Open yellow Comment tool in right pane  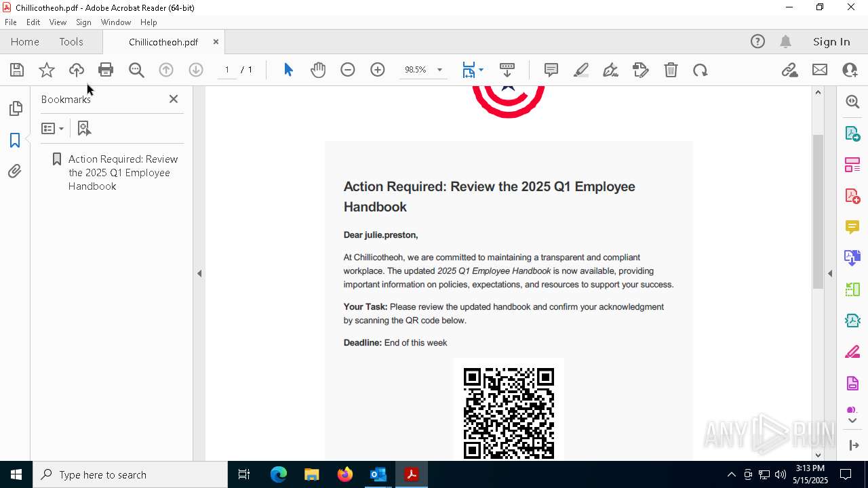(852, 227)
